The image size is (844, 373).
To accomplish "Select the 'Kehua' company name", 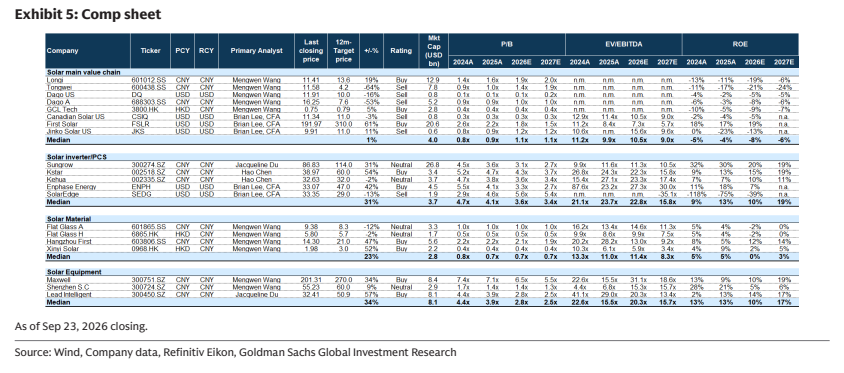I will pyautogui.click(x=55, y=179).
